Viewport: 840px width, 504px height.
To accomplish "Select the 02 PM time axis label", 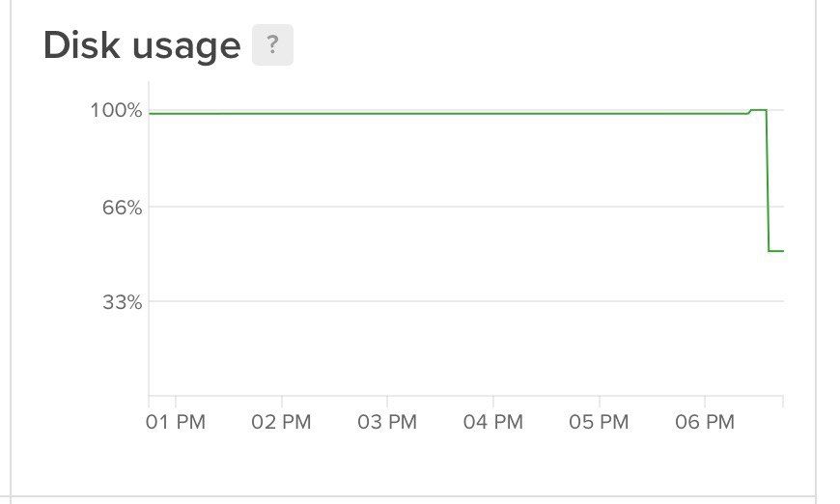I will pyautogui.click(x=282, y=423).
